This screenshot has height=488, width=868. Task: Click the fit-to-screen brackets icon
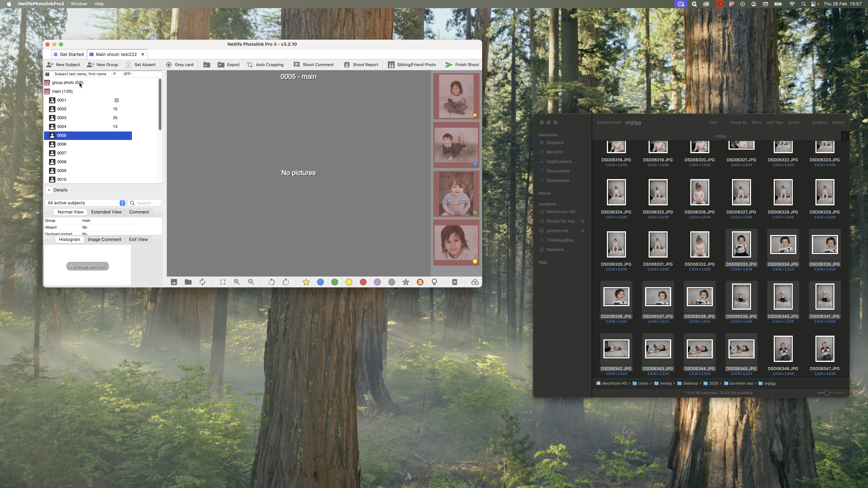(x=223, y=282)
